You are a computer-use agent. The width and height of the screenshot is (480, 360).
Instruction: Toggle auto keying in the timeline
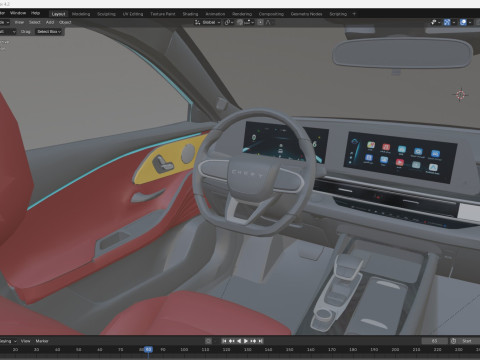208,341
